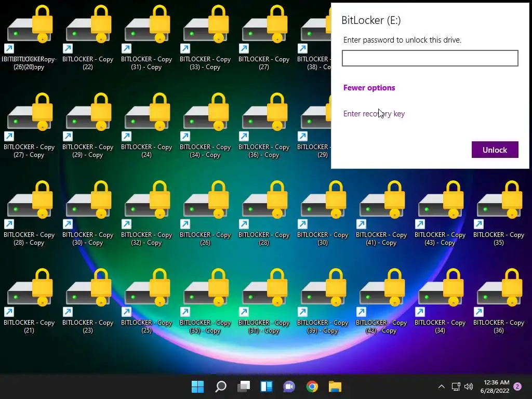Open the clock showing 12:36 AM
The width and height of the screenshot is (532, 399).
coord(495,387)
